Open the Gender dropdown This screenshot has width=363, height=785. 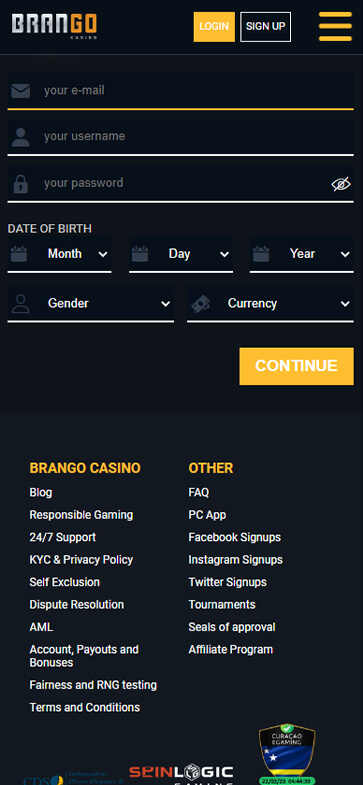[91, 304]
